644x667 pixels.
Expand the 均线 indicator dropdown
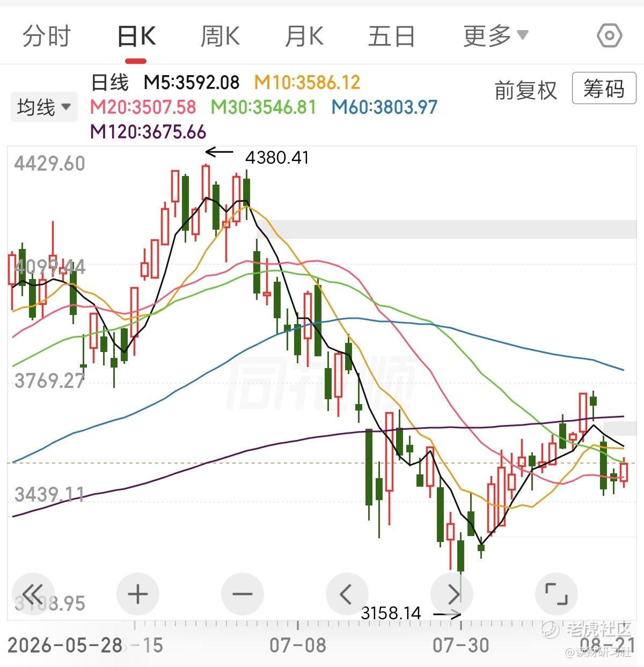(45, 107)
